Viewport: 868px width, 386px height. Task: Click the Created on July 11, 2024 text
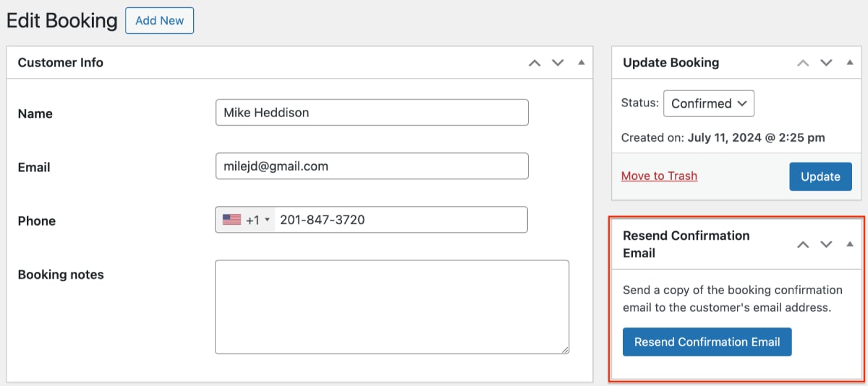[x=723, y=137]
